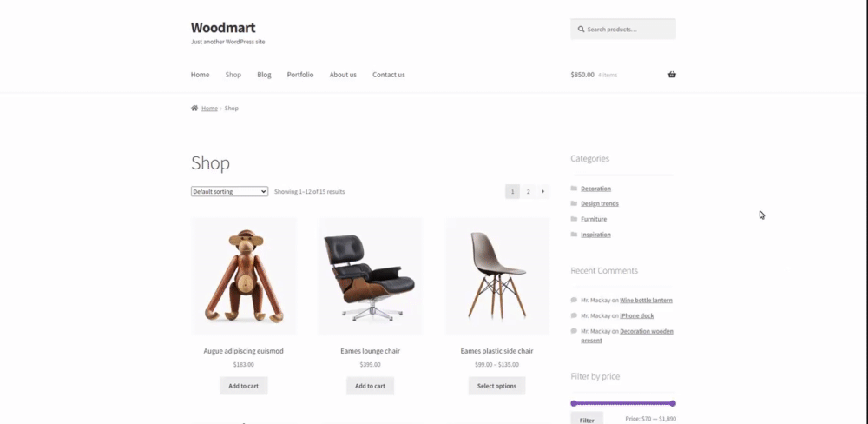Click the folder icon beside Decoration
Viewport: 868px width, 424px height.
click(x=574, y=189)
